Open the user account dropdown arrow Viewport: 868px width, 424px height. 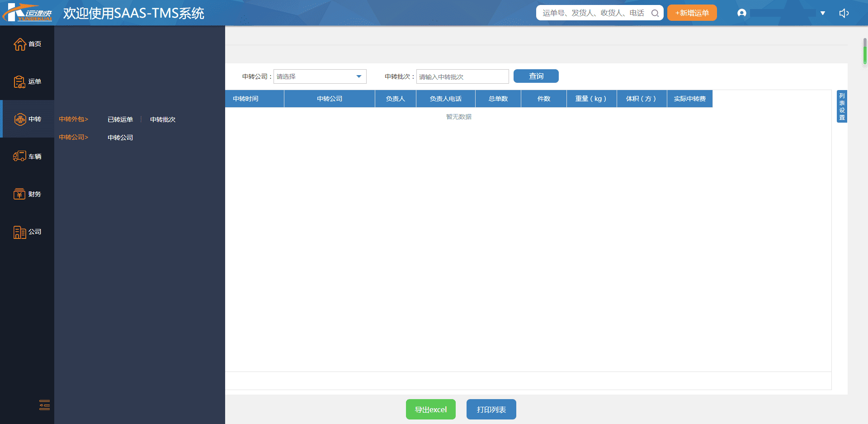[823, 13]
